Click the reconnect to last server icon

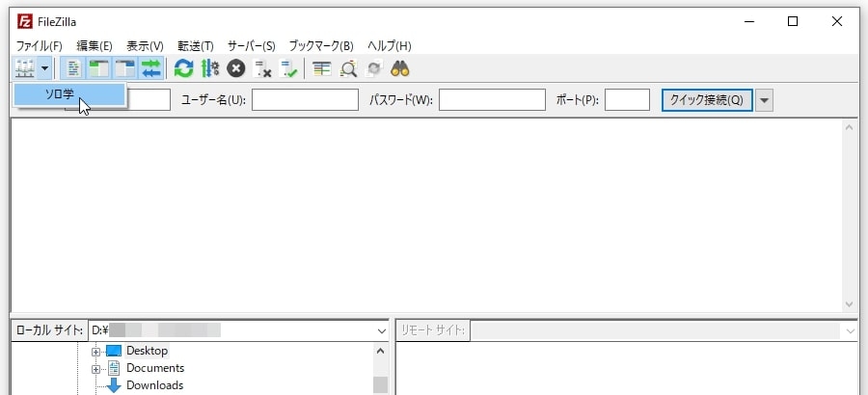288,68
